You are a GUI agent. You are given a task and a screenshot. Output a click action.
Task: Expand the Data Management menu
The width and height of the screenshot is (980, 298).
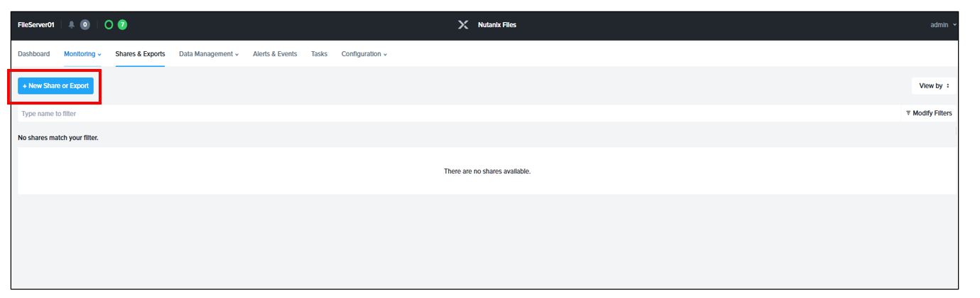tap(209, 54)
